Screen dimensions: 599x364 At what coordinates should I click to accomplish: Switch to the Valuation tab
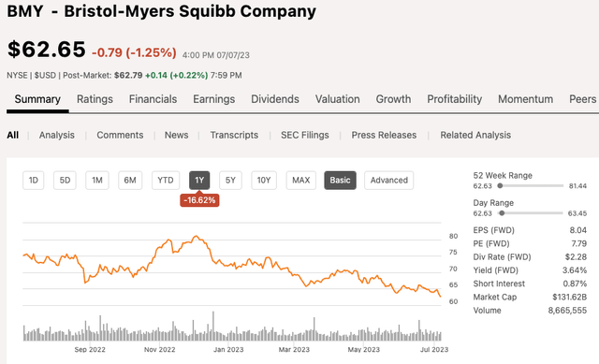[337, 99]
